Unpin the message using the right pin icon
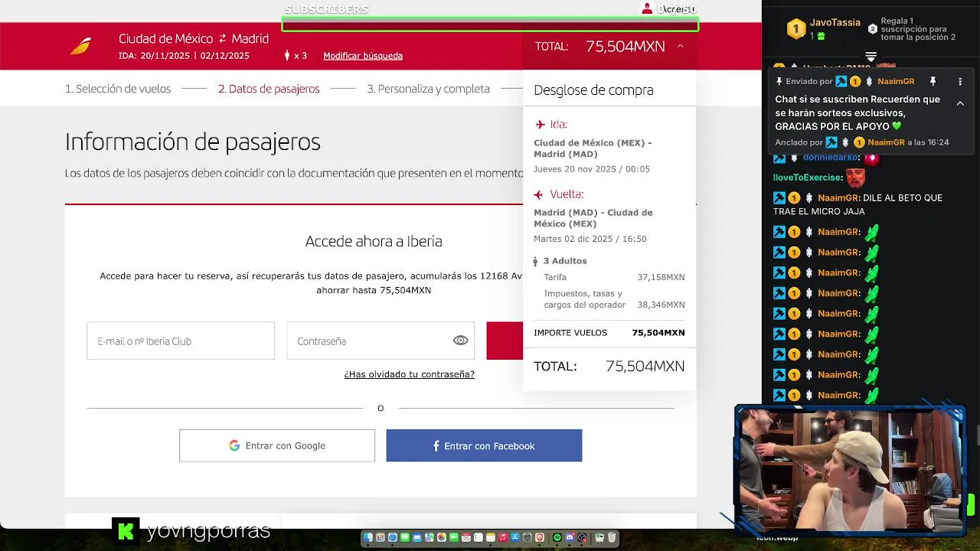980x551 pixels. click(x=933, y=81)
